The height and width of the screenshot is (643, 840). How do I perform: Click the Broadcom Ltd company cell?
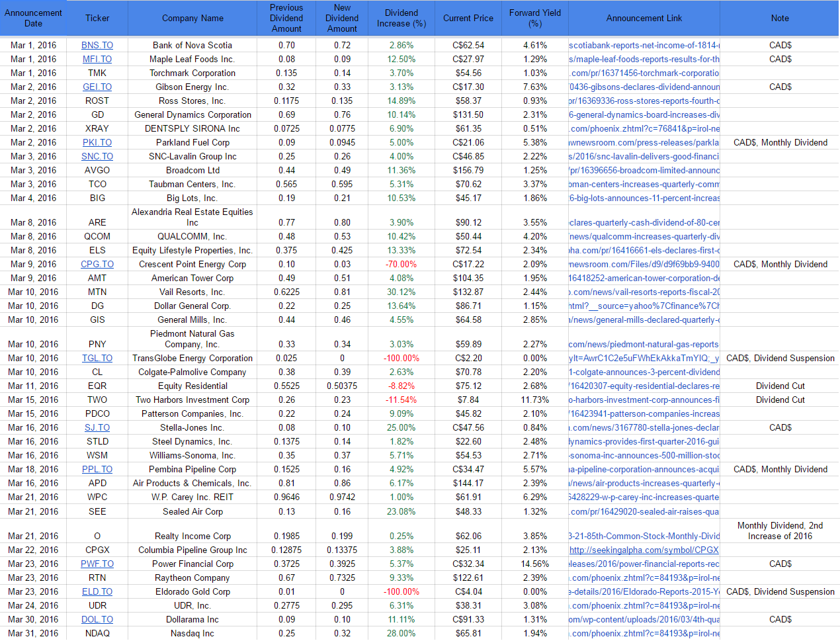point(192,170)
